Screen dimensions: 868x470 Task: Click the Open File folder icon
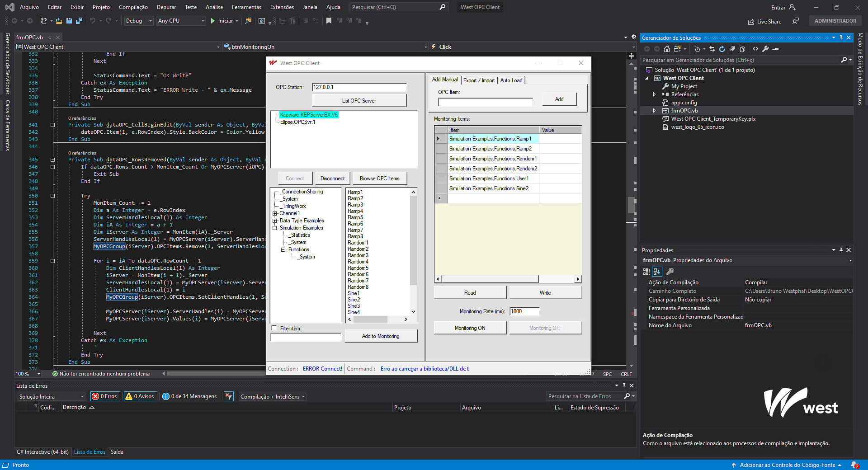59,21
